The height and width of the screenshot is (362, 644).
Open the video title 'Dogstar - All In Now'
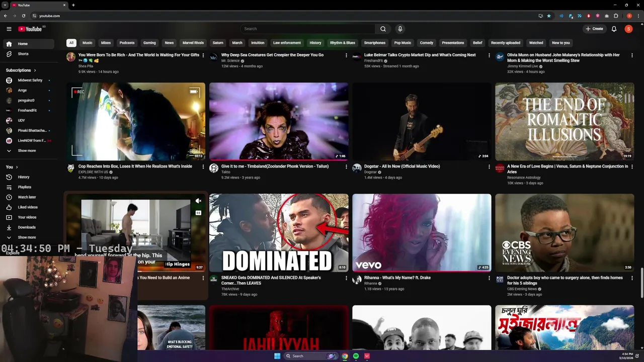(x=402, y=166)
